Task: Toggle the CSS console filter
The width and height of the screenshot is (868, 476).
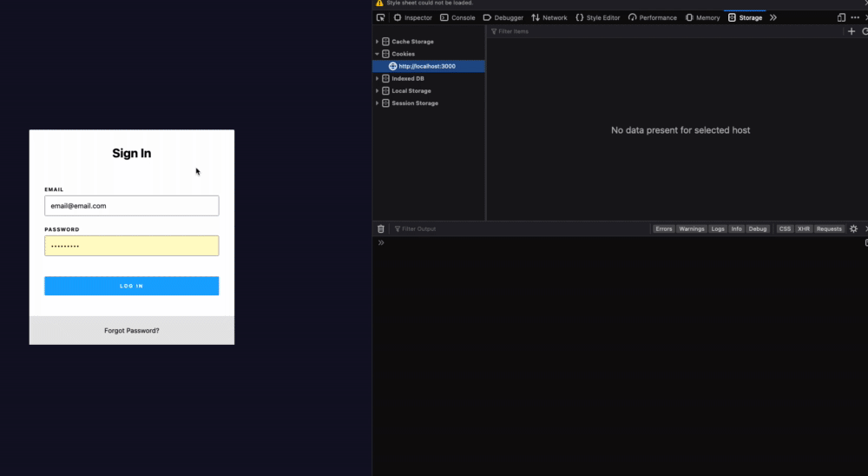Action: (x=785, y=228)
